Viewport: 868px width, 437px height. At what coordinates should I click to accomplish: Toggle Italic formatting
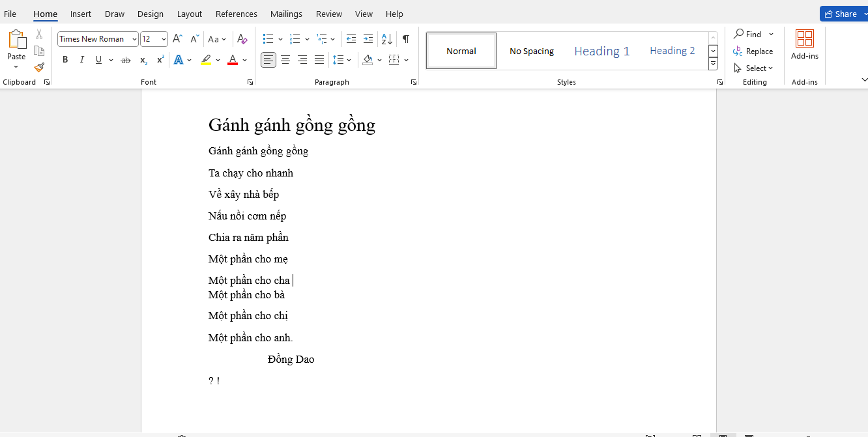(82, 60)
